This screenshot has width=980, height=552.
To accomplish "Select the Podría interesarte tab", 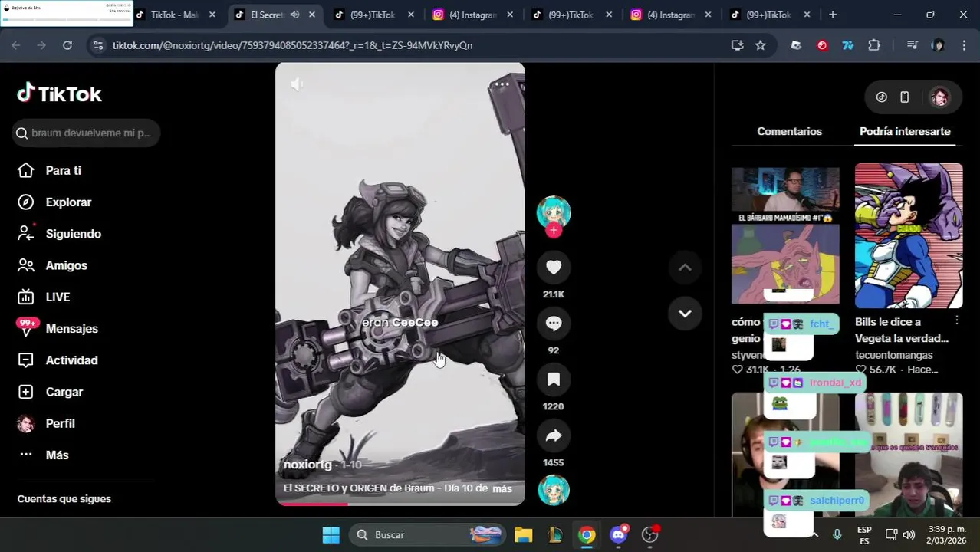I will coord(905,131).
